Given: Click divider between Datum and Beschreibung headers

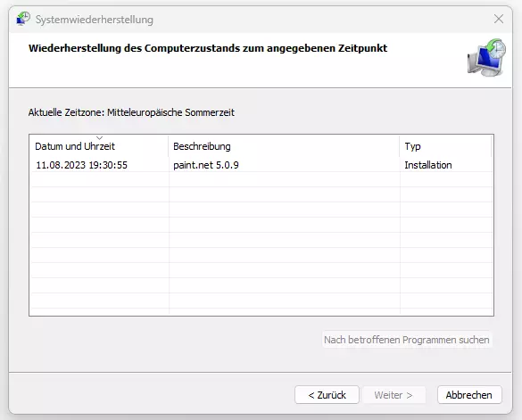Looking at the screenshot, I should [x=169, y=146].
